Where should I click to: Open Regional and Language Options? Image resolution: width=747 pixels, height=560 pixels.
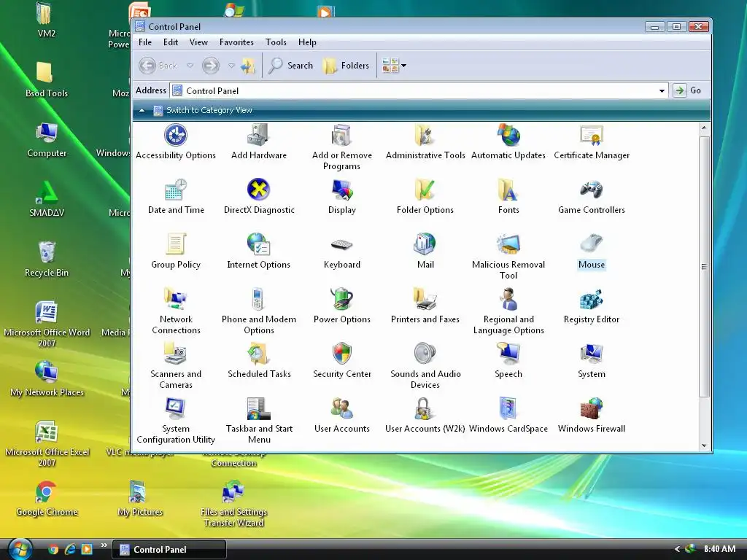pos(508,311)
